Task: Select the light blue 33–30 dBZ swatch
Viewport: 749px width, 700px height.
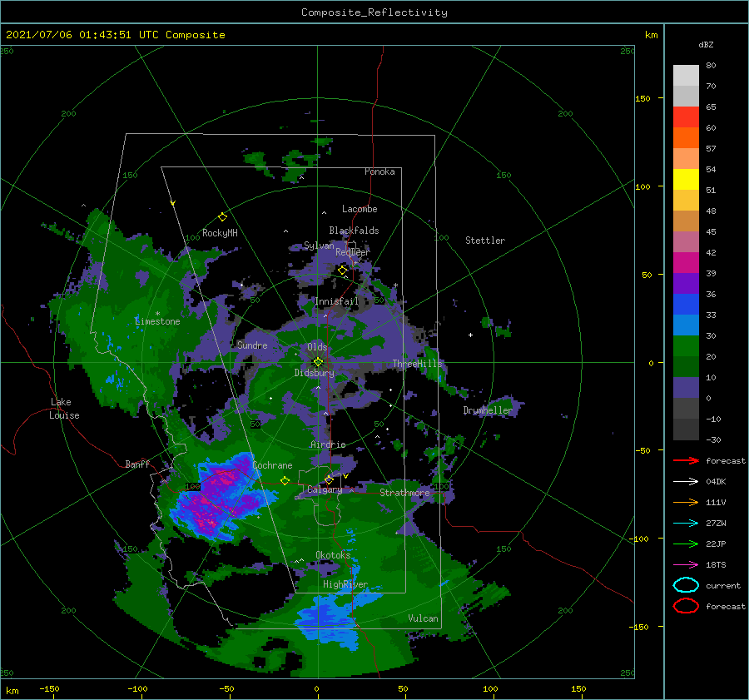Action: click(x=686, y=325)
